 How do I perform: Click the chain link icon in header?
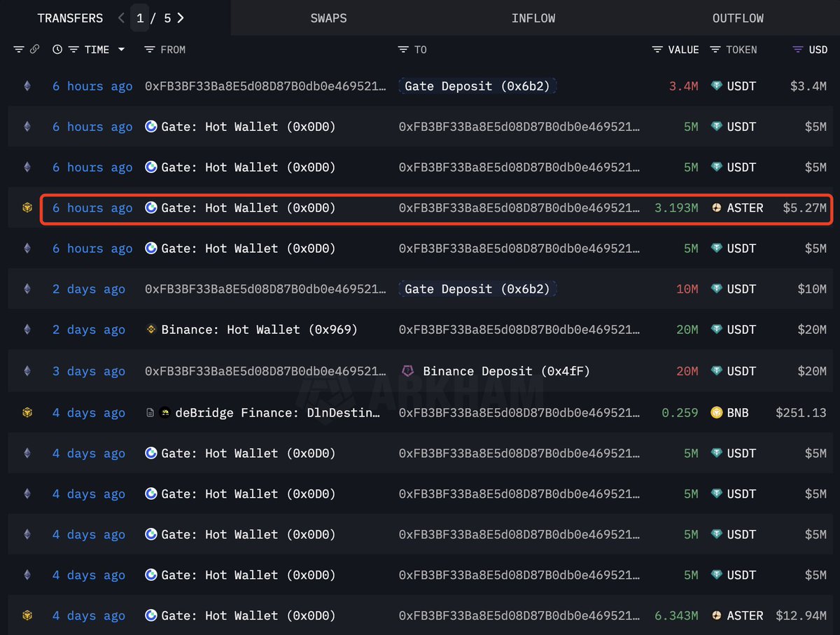35,50
